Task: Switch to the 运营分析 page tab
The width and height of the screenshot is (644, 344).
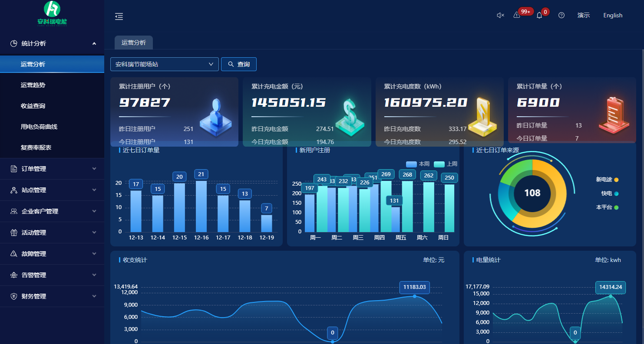Action: [134, 43]
